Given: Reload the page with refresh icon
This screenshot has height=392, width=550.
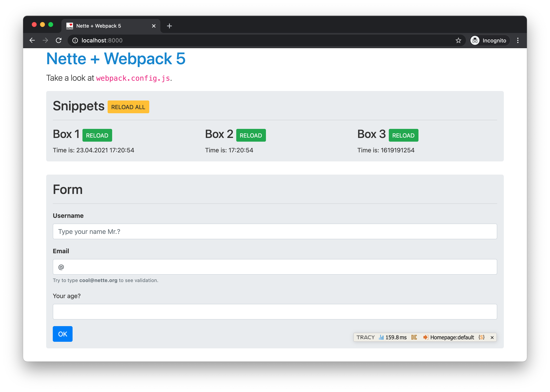Looking at the screenshot, I should pos(59,40).
